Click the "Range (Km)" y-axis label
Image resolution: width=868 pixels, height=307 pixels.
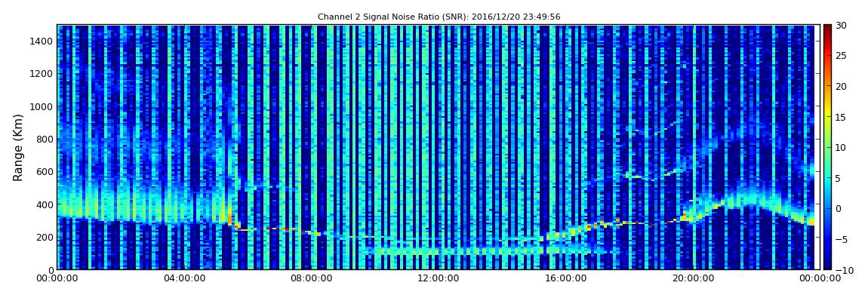point(17,148)
